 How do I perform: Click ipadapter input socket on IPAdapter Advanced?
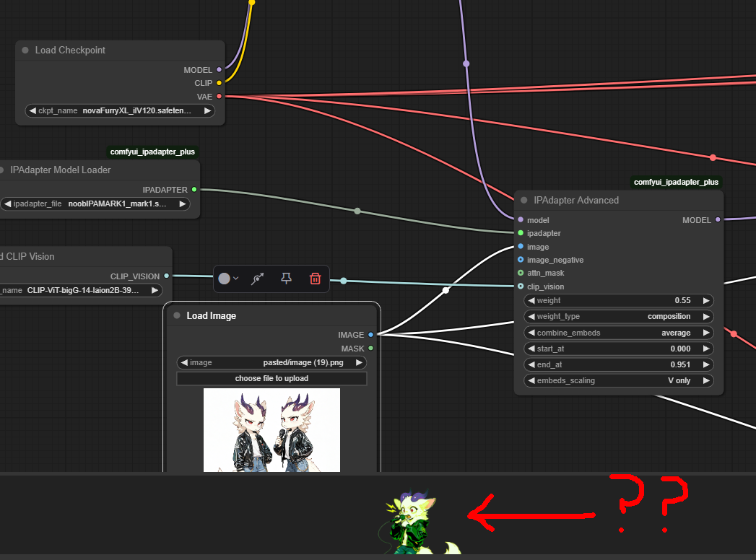tap(521, 233)
